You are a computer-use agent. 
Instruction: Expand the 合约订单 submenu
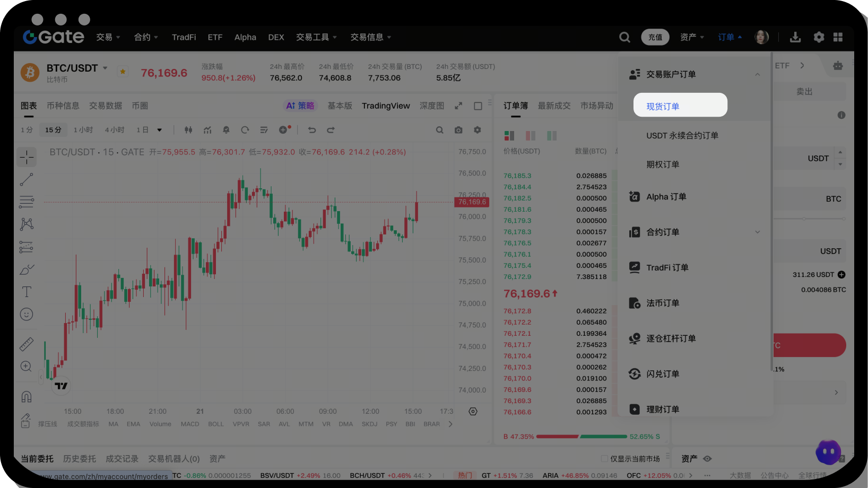(x=757, y=232)
